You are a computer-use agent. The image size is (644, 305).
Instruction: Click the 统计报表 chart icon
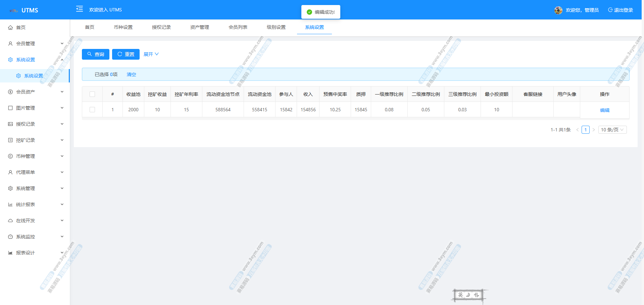10,204
